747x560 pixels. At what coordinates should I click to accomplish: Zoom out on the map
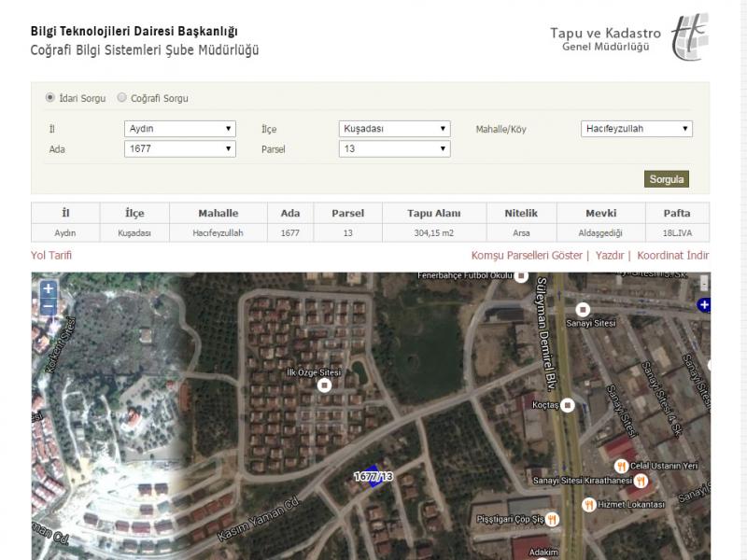pyautogui.click(x=49, y=307)
